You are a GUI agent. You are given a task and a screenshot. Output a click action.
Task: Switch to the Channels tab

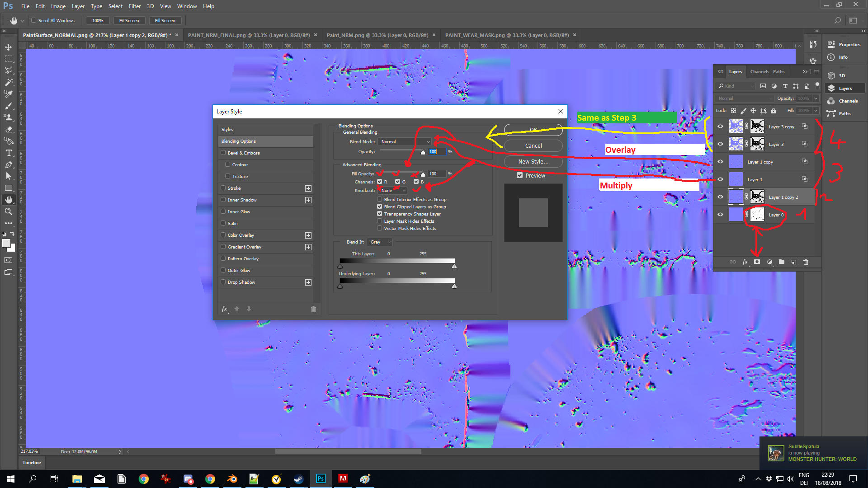(759, 72)
